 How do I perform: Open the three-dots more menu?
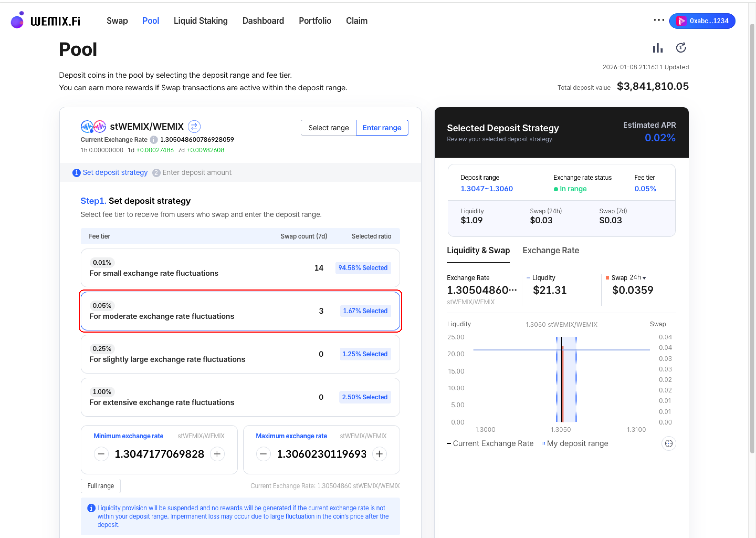tap(659, 20)
